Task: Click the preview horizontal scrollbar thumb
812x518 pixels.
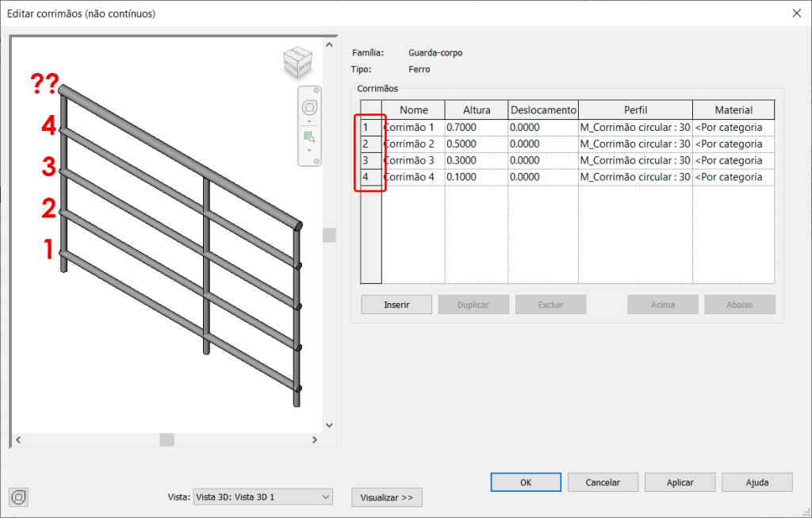Action: tap(167, 439)
